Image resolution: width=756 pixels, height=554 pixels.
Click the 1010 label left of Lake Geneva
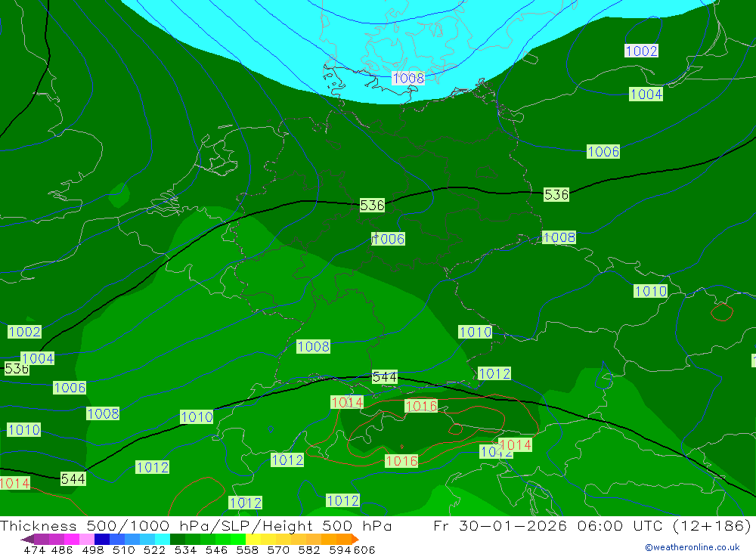[197, 416]
